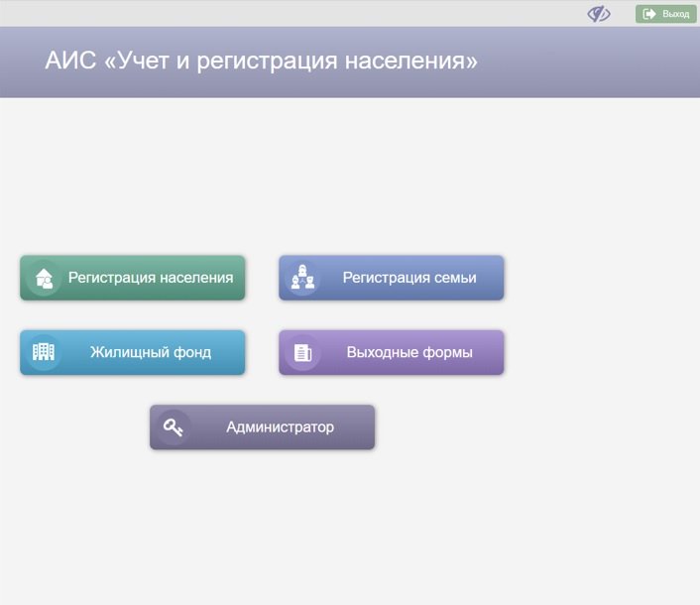Select the 'Регистрация населения' text label
This screenshot has height=605, width=700.
click(151, 278)
